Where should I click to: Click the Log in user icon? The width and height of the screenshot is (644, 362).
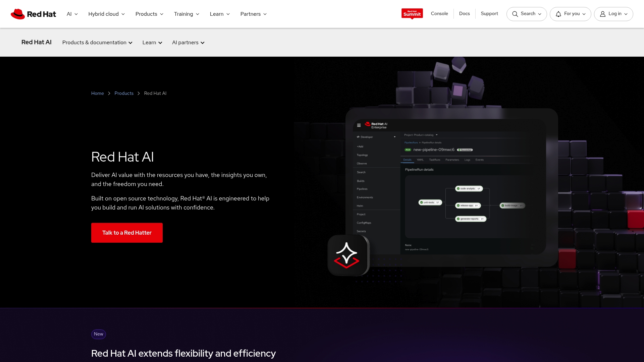pos(603,14)
